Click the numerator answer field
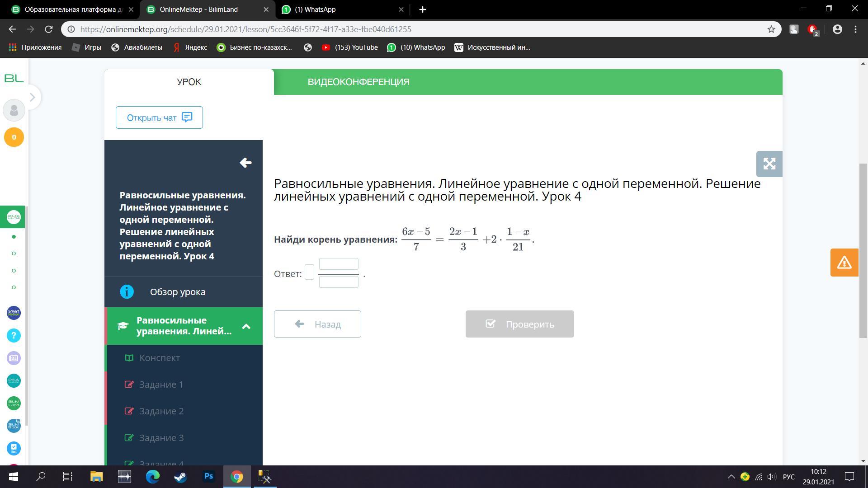Image resolution: width=868 pixels, height=488 pixels. 339,264
